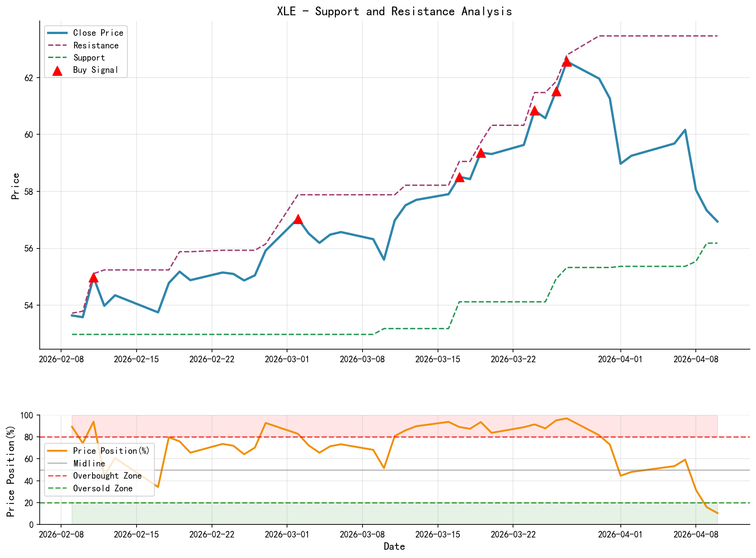Image resolution: width=756 pixels, height=558 pixels.
Task: Select the Buy Signal triangle near price 59.3
Action: point(481,153)
